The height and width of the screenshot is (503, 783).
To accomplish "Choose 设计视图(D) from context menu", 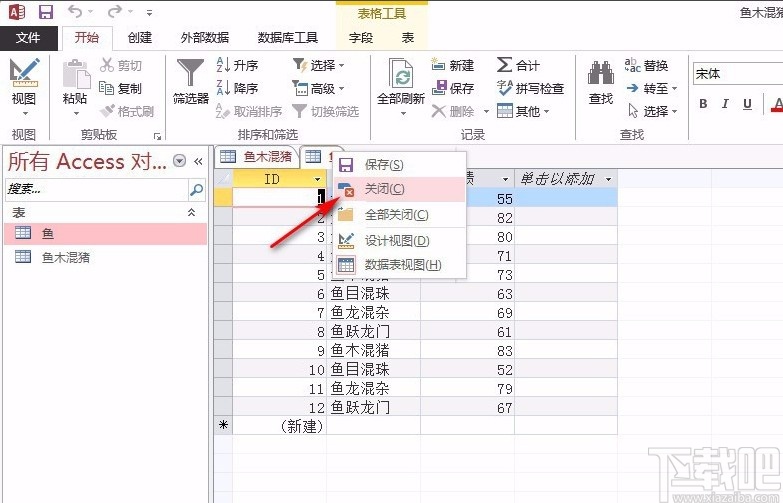I will pyautogui.click(x=400, y=241).
